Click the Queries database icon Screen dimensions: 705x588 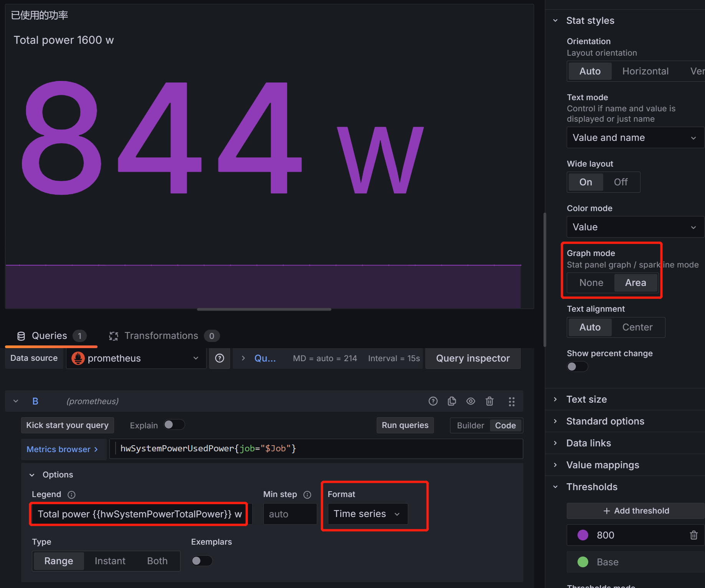pos(21,336)
